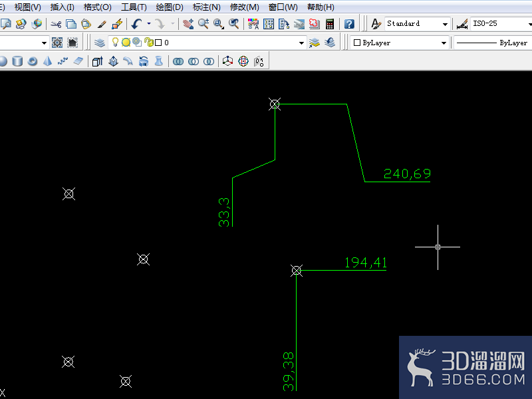Open the Text Style manager icon
The image size is (532, 399).
click(x=376, y=24)
